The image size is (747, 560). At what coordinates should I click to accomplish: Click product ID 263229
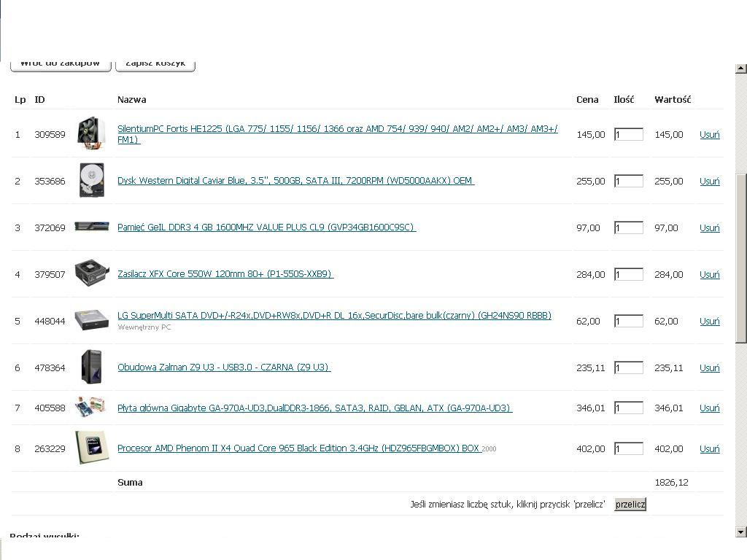pyautogui.click(x=50, y=449)
